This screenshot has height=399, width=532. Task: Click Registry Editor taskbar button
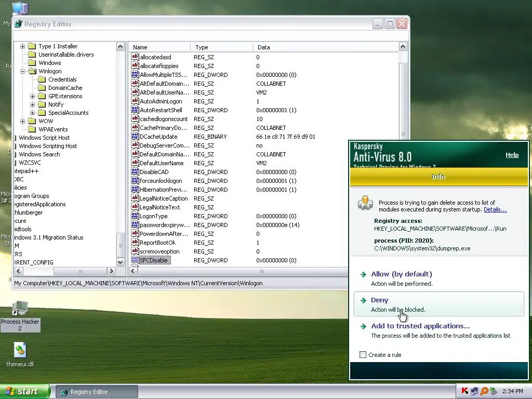pyautogui.click(x=97, y=392)
